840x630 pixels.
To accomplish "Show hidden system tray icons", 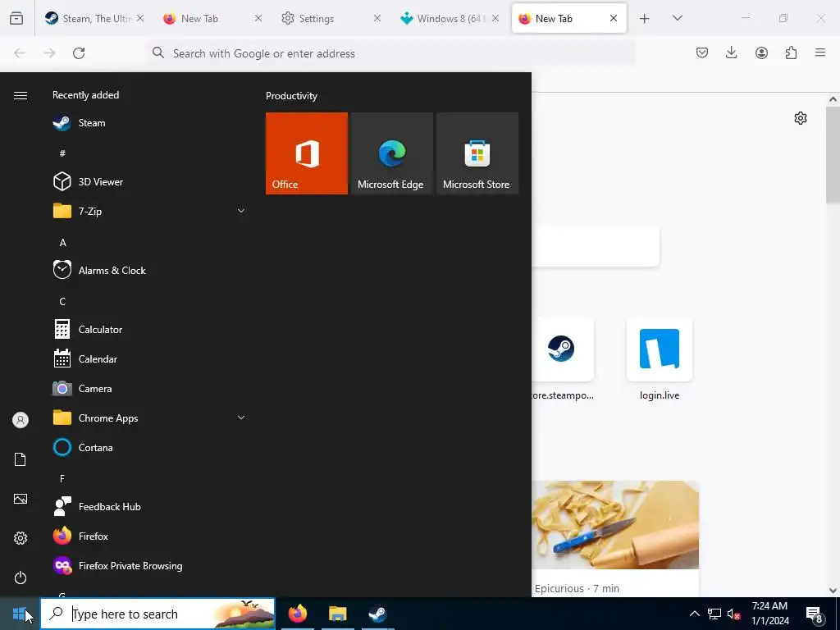I will [x=694, y=614].
